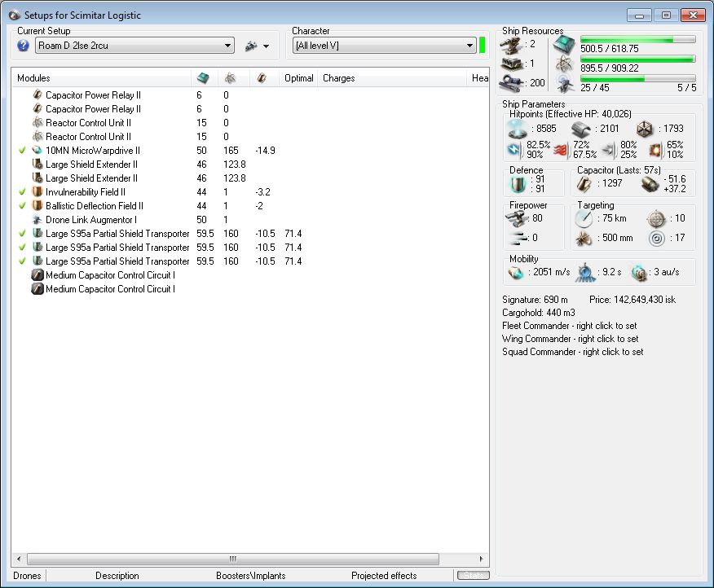Screen dimensions: 714x588
Task: Click the first Reactor Control Unit II icon
Action: 37,122
